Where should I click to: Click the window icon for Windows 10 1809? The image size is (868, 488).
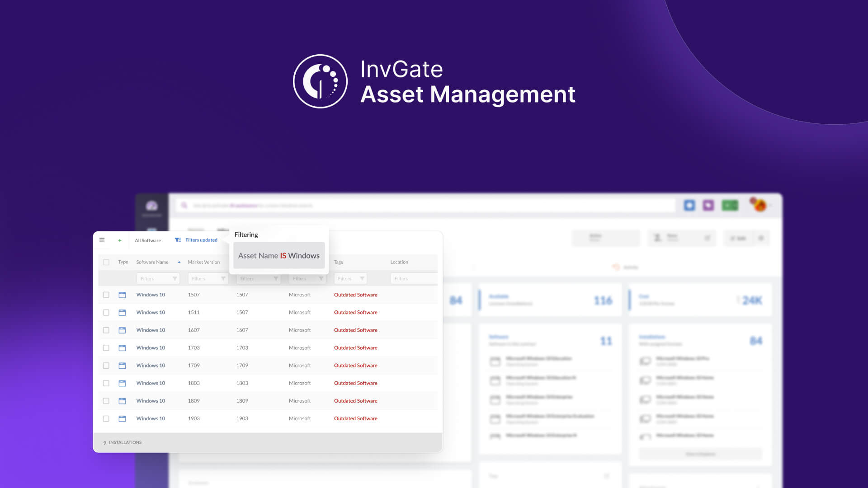coord(122,401)
